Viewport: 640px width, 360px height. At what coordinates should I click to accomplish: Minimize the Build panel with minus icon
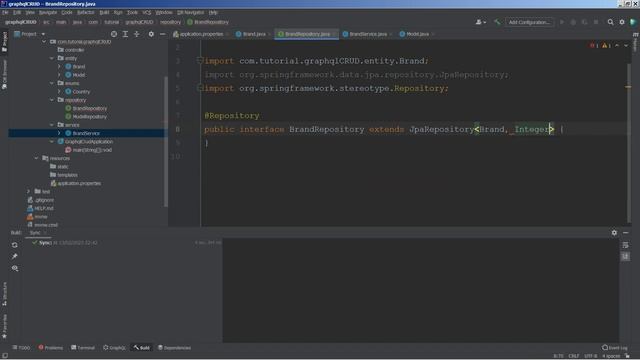click(x=626, y=233)
